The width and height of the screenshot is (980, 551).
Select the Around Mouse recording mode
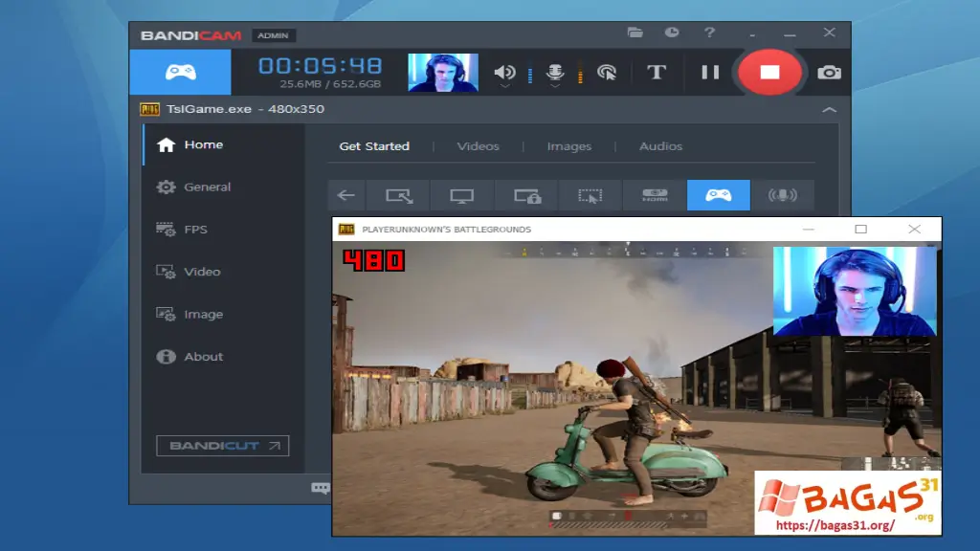click(590, 194)
